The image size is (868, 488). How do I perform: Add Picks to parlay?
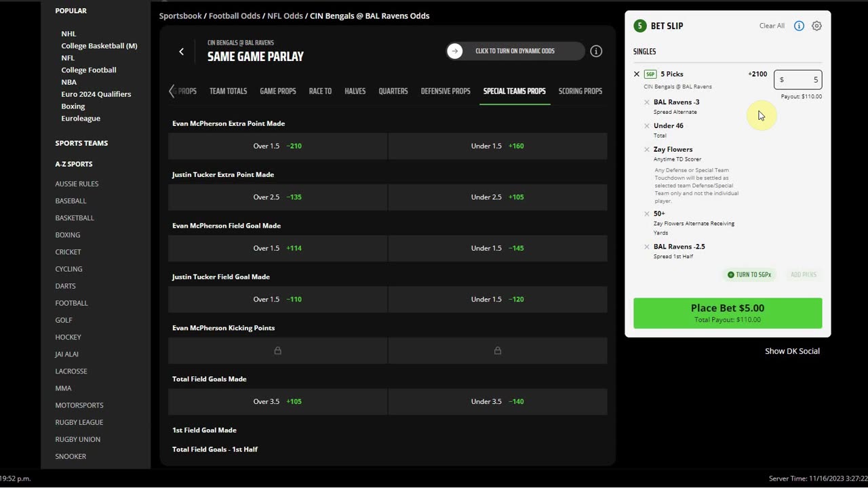(804, 274)
